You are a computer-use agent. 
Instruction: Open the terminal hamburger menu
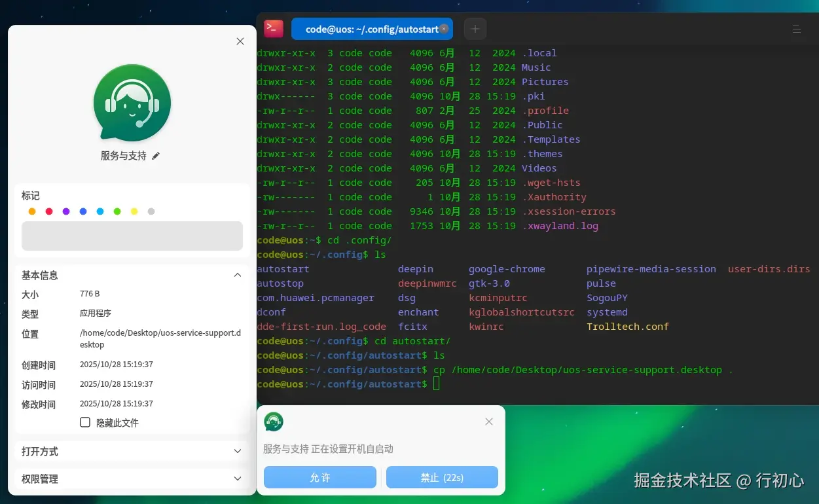(x=797, y=29)
